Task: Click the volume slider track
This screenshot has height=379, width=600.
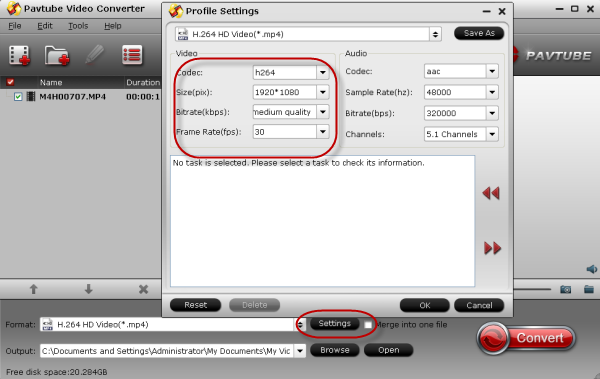Action: [x=532, y=289]
